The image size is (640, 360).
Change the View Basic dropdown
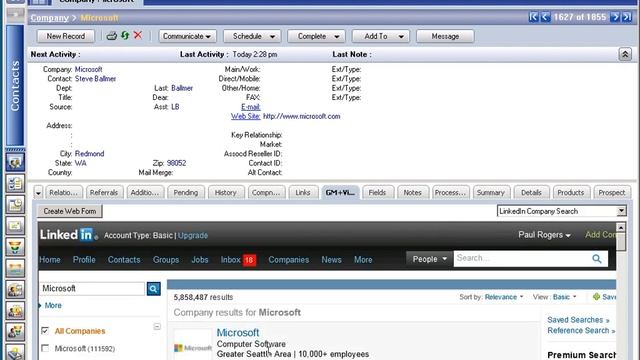pos(564,297)
